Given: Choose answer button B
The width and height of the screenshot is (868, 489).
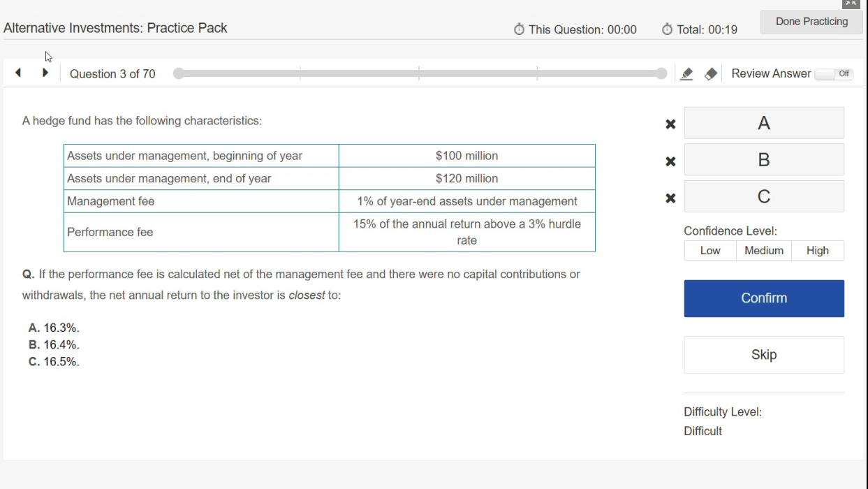Looking at the screenshot, I should 763,160.
